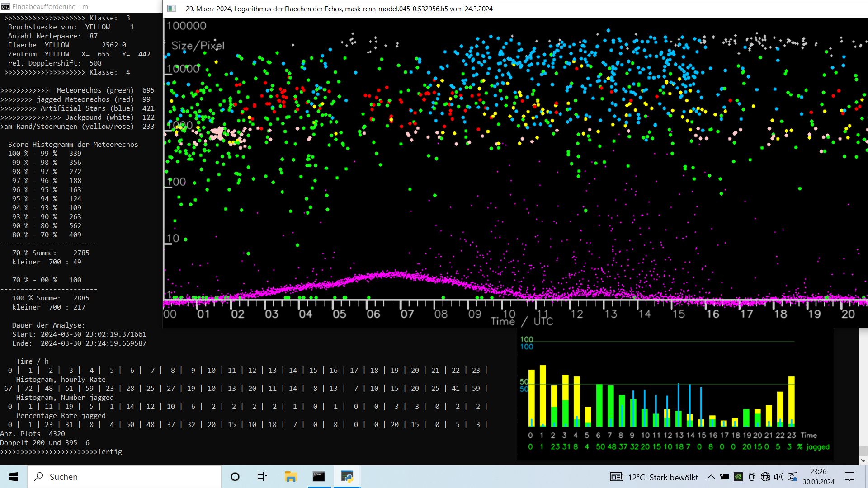Open the news and interests widget icon
868x488 pixels.
pyautogui.click(x=616, y=477)
